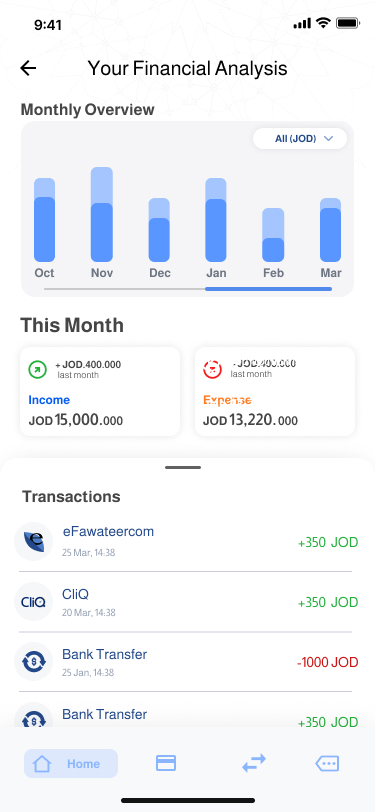Screen dimensions: 375x812
Task: Tap the CliQ logo icon
Action: click(34, 601)
